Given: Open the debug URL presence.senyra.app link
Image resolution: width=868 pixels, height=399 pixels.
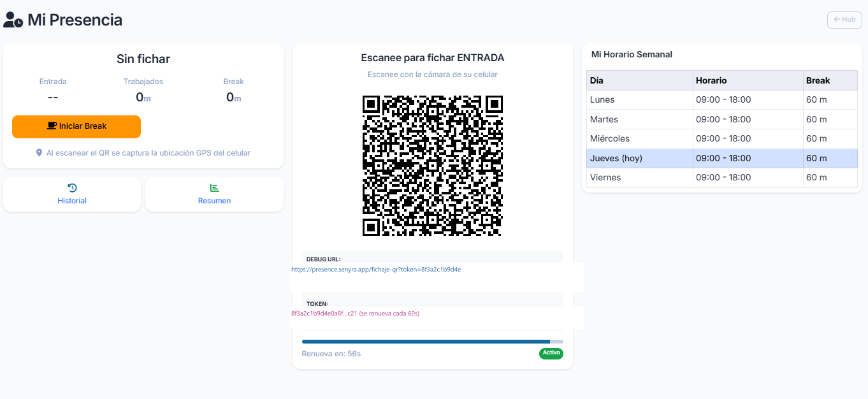Looking at the screenshot, I should pos(376,269).
